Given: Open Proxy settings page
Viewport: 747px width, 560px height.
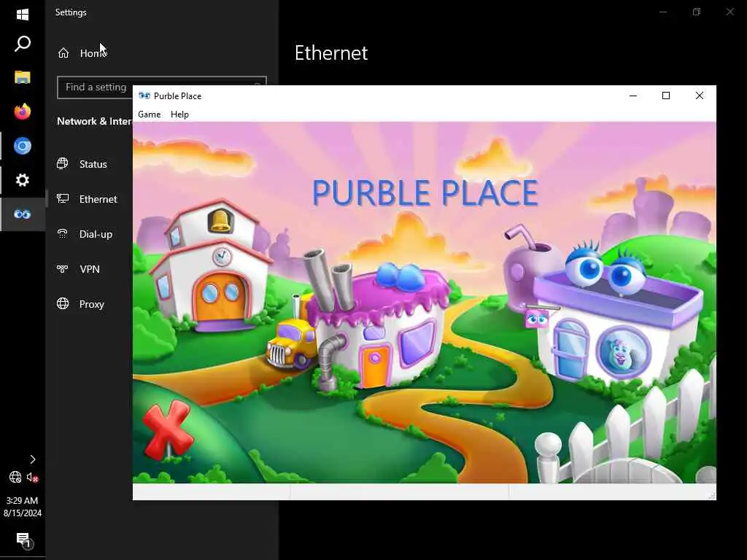Looking at the screenshot, I should coord(90,304).
